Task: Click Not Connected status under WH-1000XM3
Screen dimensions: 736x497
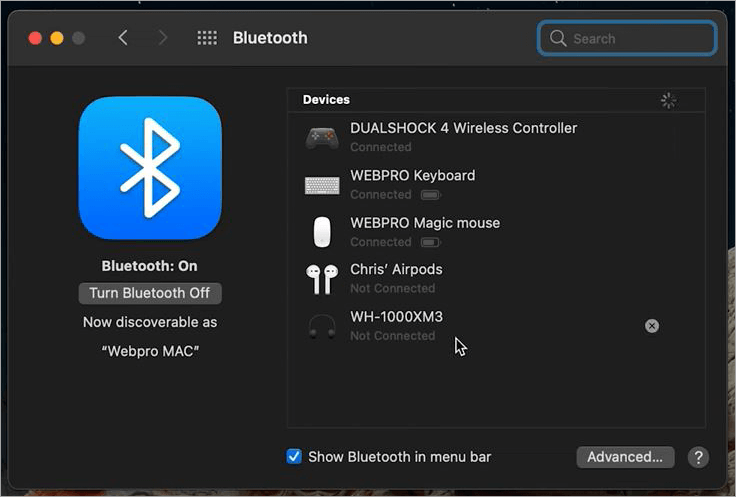Action: [x=392, y=336]
